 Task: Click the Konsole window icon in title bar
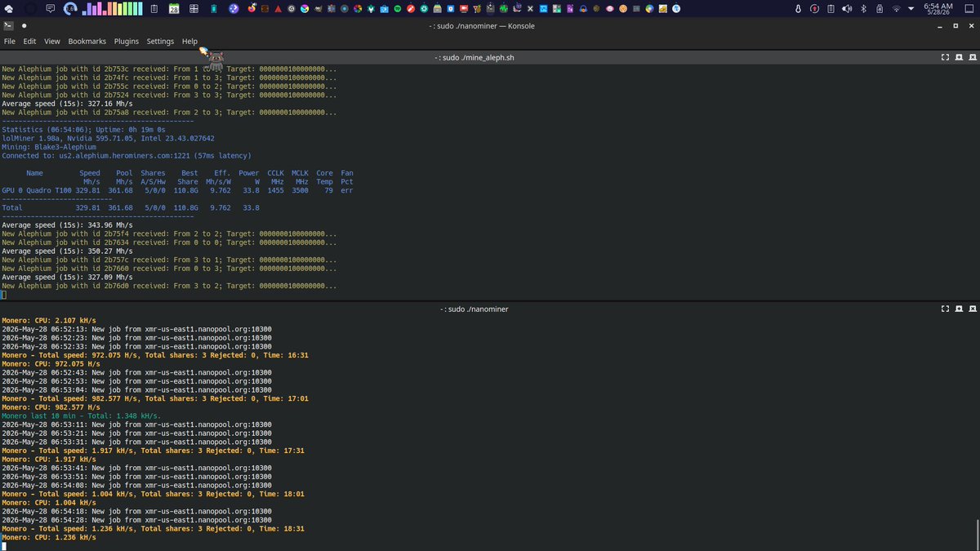[8, 25]
